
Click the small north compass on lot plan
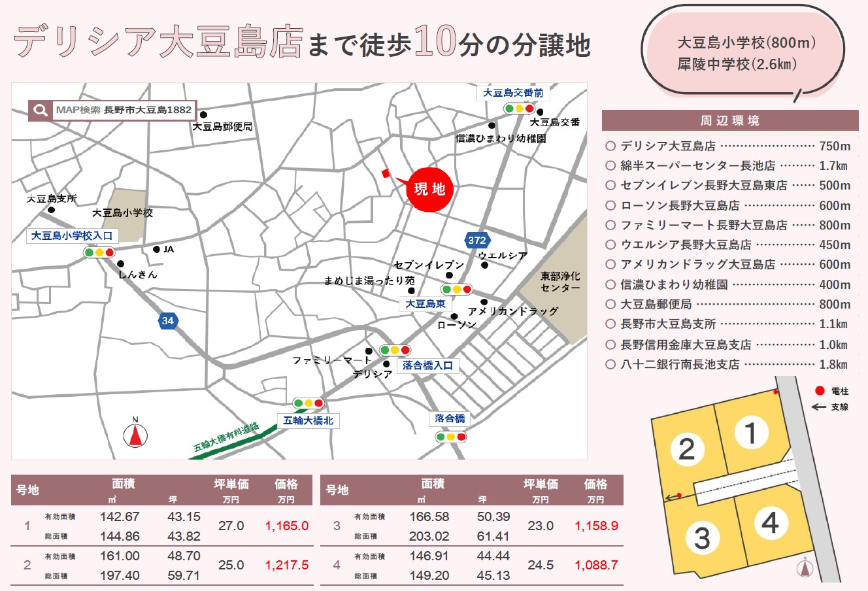805,567
